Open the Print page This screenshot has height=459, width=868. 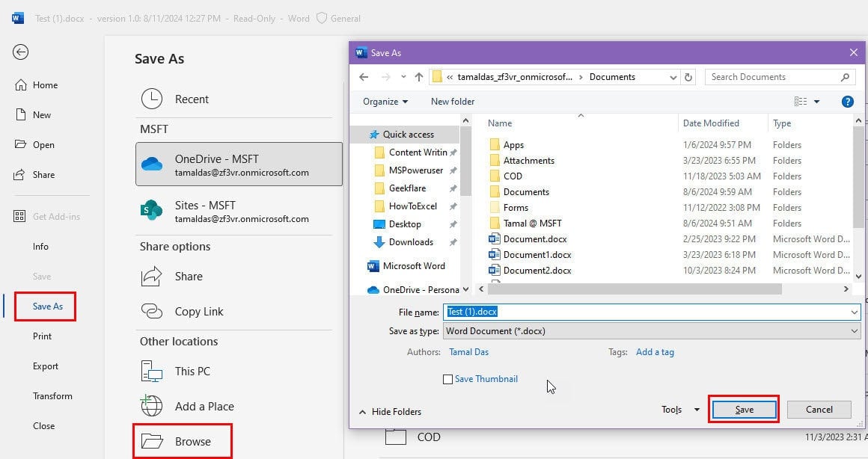[x=42, y=336]
